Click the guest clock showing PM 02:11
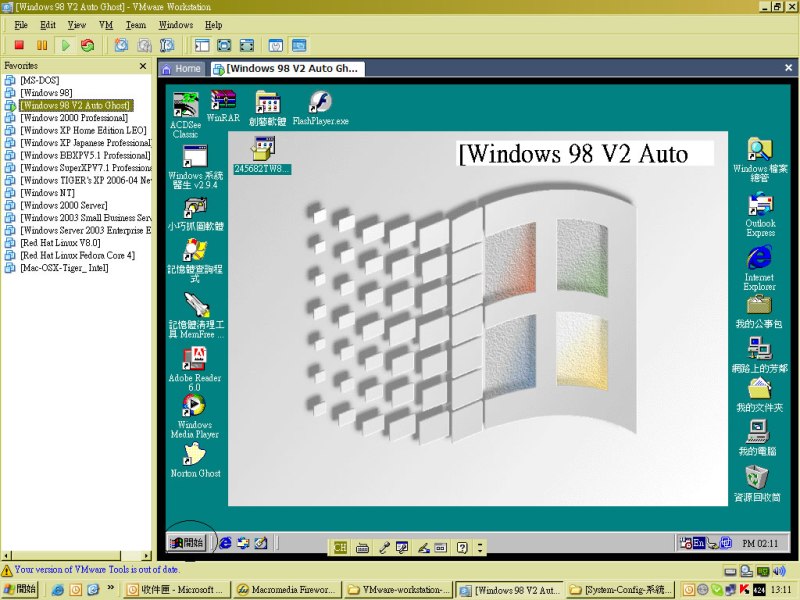Viewport: 800px width, 600px height. 760,543
